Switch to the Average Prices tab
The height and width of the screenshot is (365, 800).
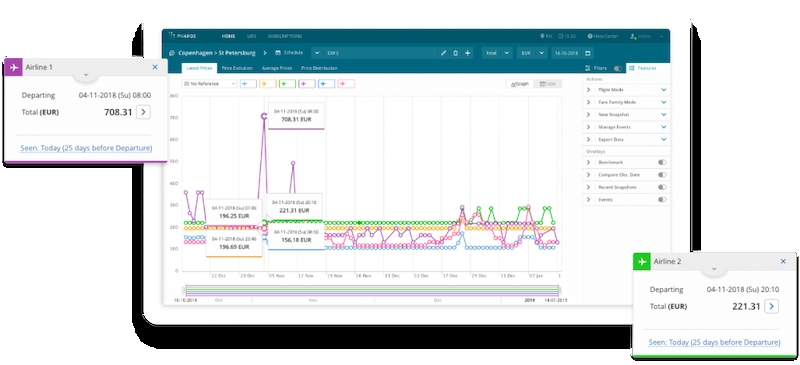pos(277,68)
